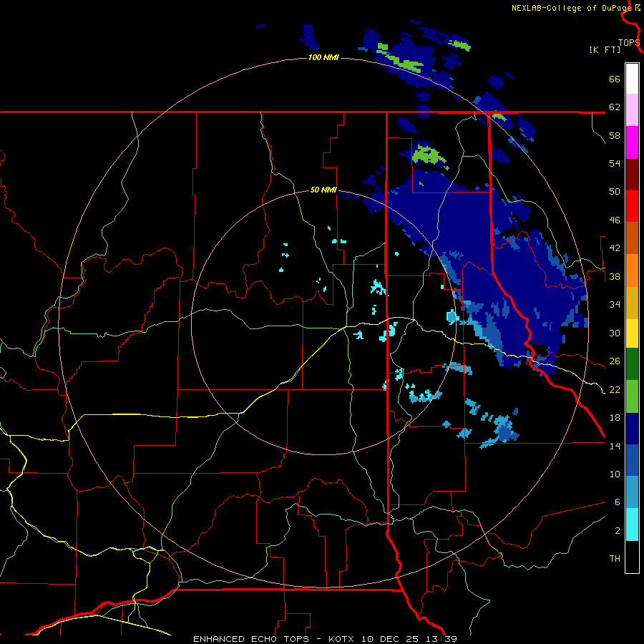Click the dark orange swatch between 42 and 46

point(632,238)
